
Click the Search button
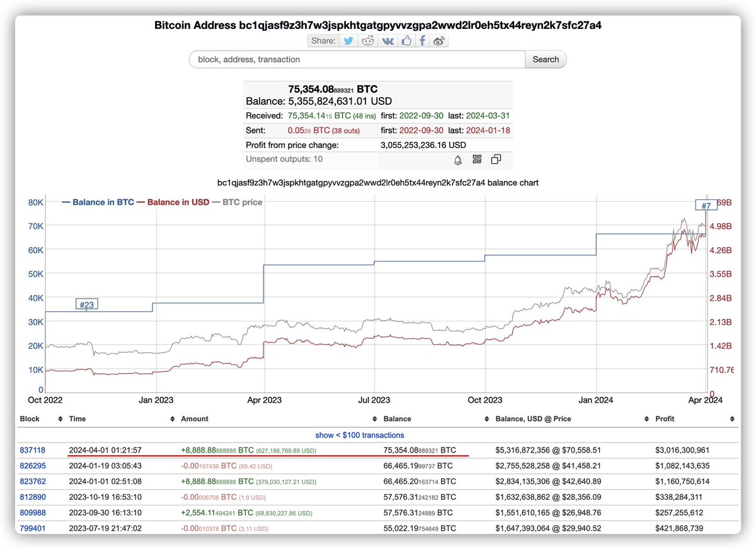[x=546, y=59]
